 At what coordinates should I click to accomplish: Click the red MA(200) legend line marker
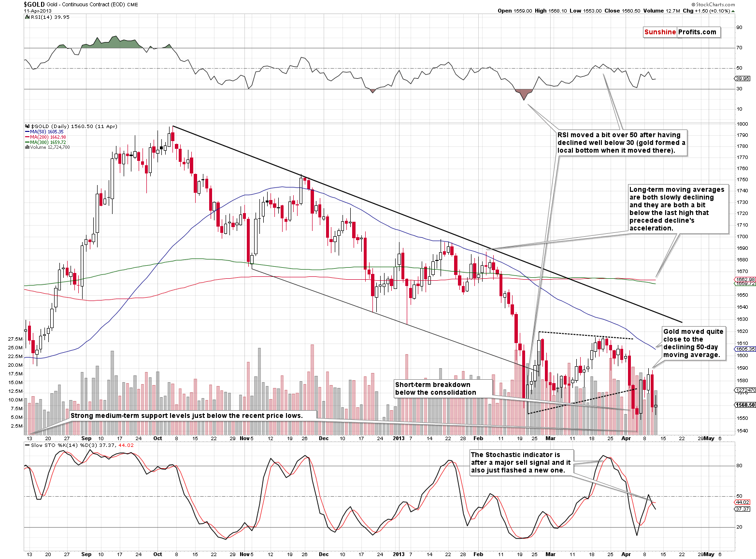(27, 137)
